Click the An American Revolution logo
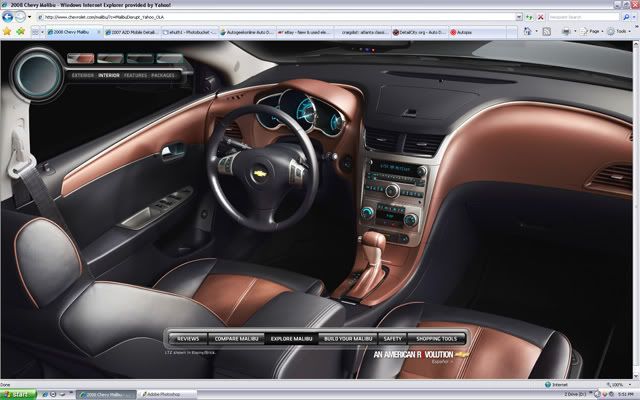 pos(421,354)
